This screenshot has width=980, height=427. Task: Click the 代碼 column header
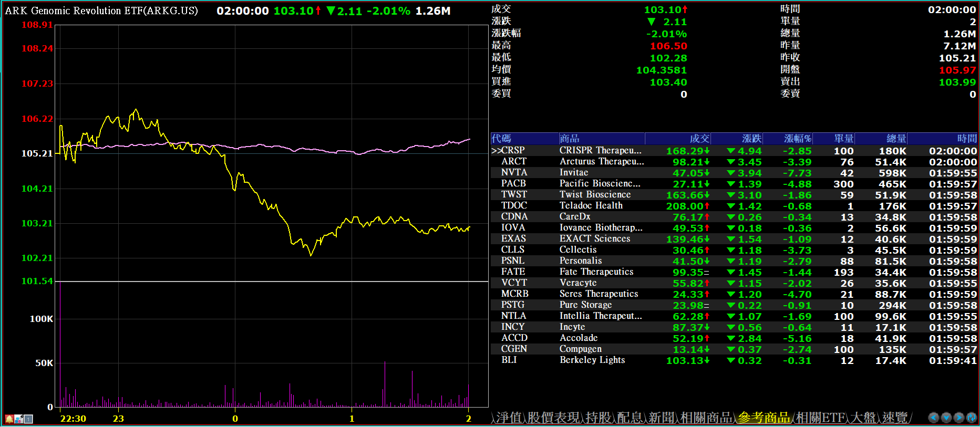501,139
